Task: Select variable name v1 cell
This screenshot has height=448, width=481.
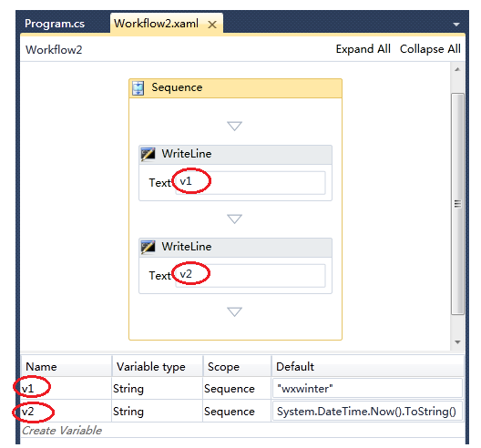Action: click(x=66, y=389)
